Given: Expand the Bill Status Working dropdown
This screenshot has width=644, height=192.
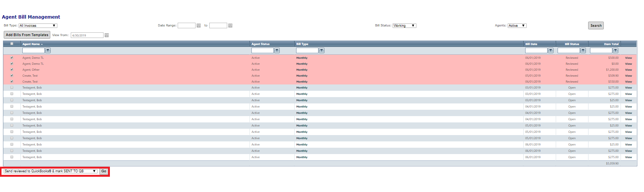Looking at the screenshot, I should pos(404,26).
